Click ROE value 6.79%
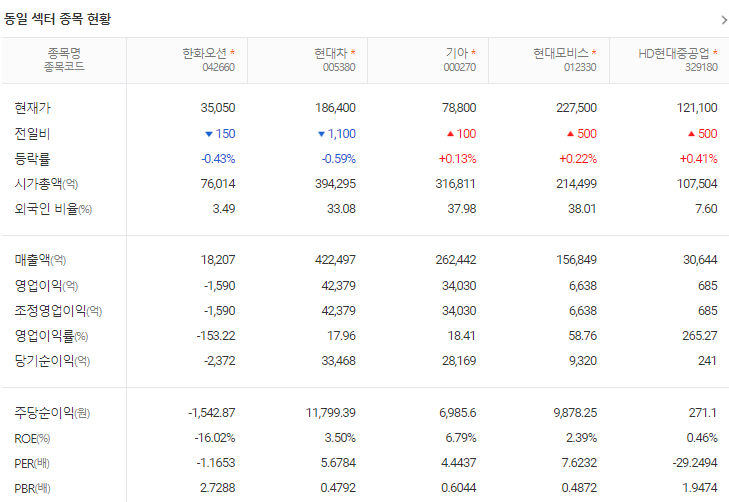This screenshot has height=502, width=729. 460,438
